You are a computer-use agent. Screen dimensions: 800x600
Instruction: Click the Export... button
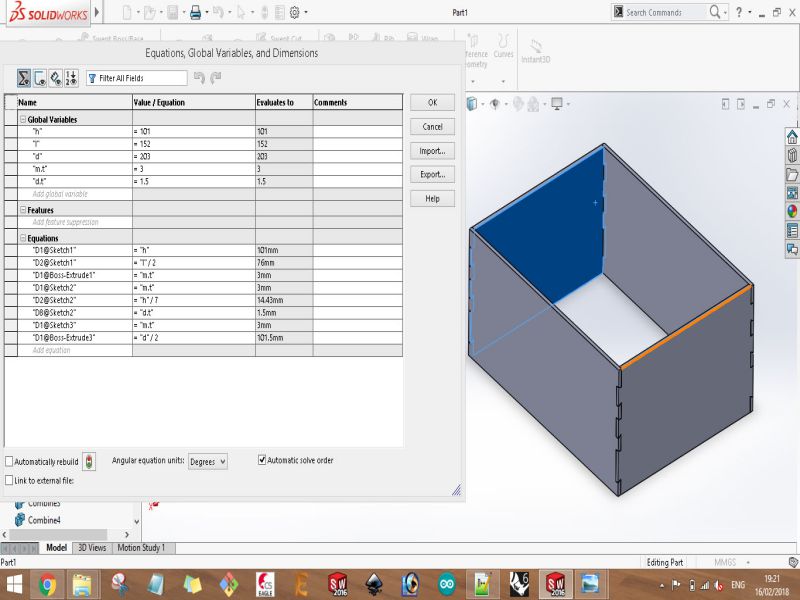pyautogui.click(x=432, y=174)
